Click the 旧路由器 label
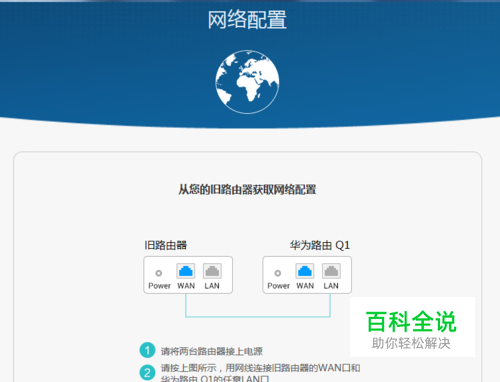 165,245
